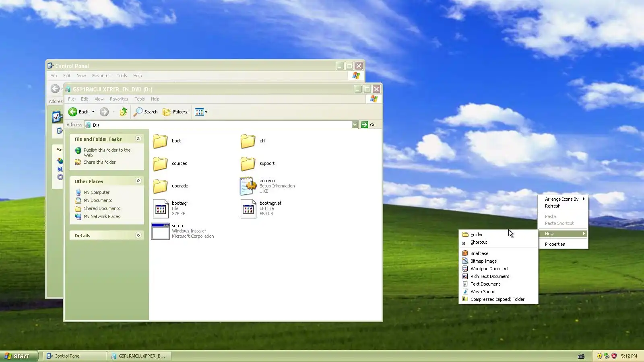Open the View menu in D: window
644x362 pixels.
(99, 99)
